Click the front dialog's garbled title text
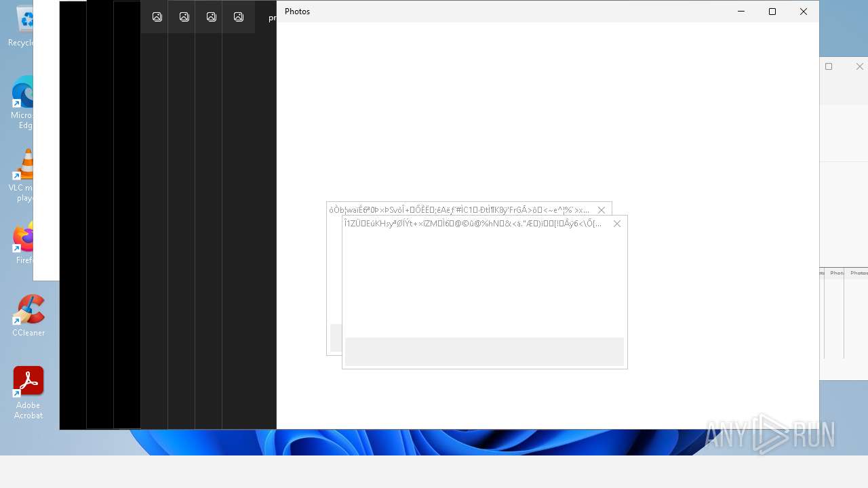Viewport: 868px width, 488px height. 473,224
